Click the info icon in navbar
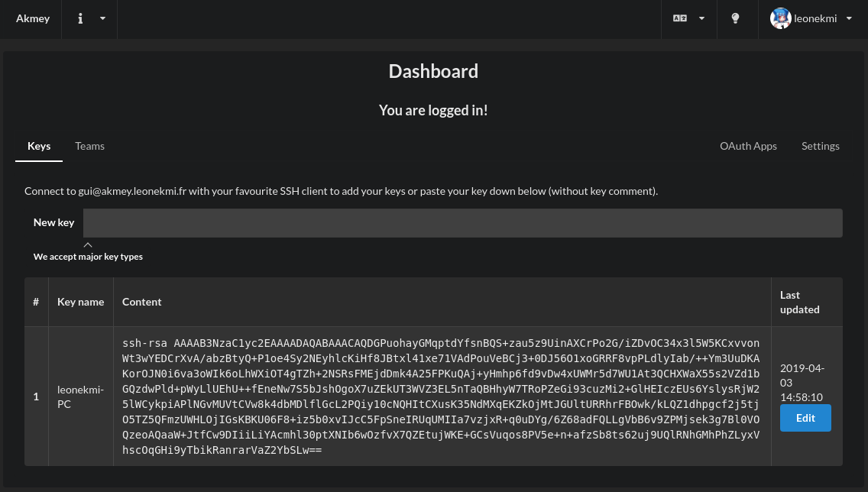Screen dimensions: 868x492 coord(80,18)
